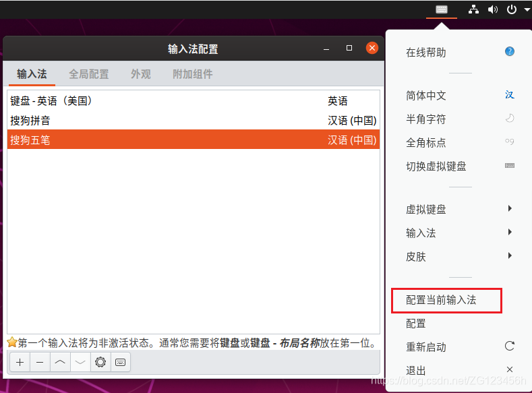Click the X icon next to 退出

510,369
